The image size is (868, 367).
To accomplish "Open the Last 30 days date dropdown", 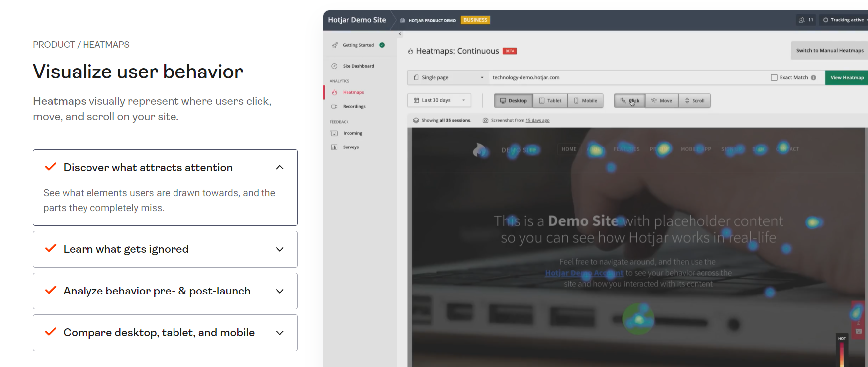I will tap(439, 100).
